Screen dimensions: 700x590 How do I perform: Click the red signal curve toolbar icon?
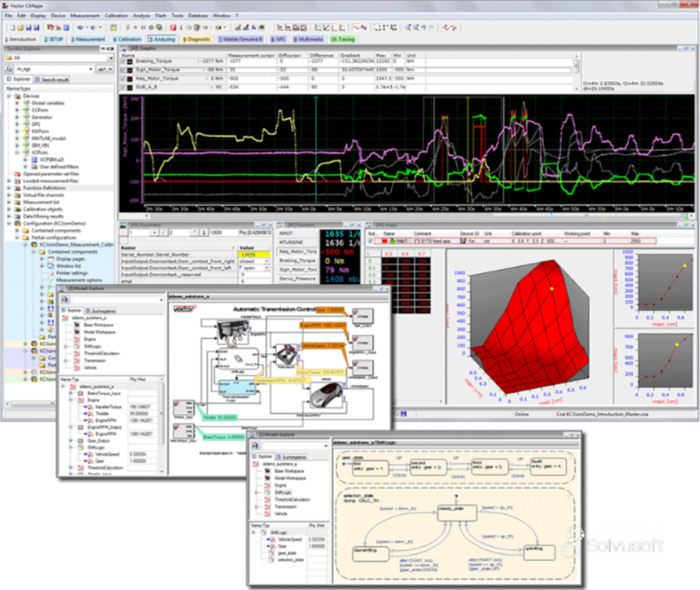point(356,27)
